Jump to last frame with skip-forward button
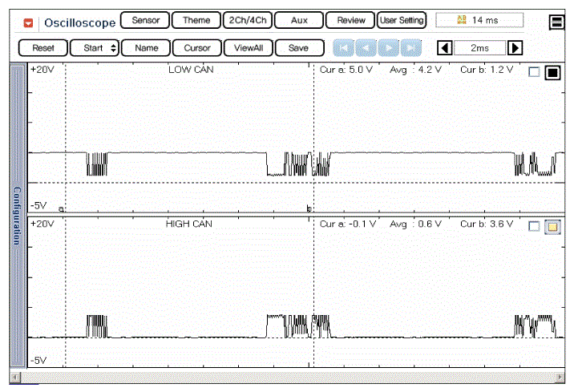This screenshot has height=392, width=574. coord(410,48)
